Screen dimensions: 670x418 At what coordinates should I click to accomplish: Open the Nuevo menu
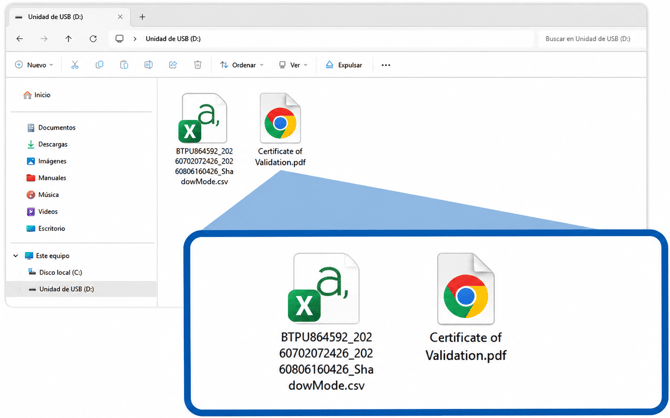pos(34,65)
